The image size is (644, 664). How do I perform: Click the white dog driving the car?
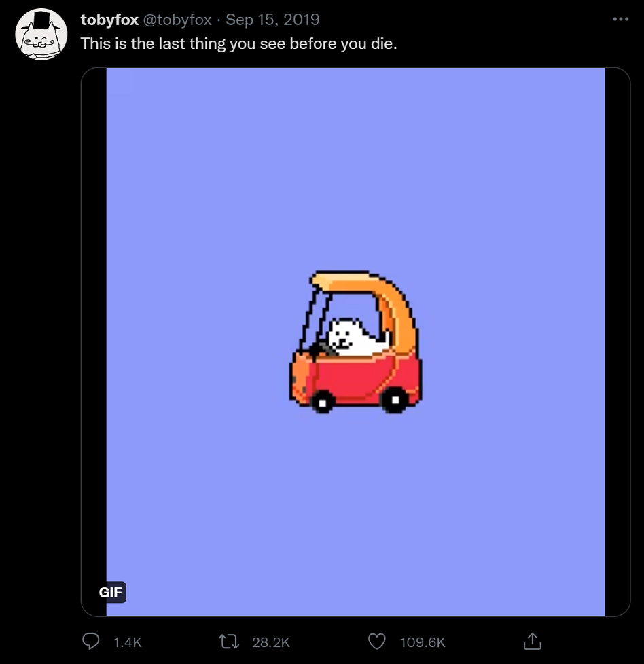click(x=355, y=337)
